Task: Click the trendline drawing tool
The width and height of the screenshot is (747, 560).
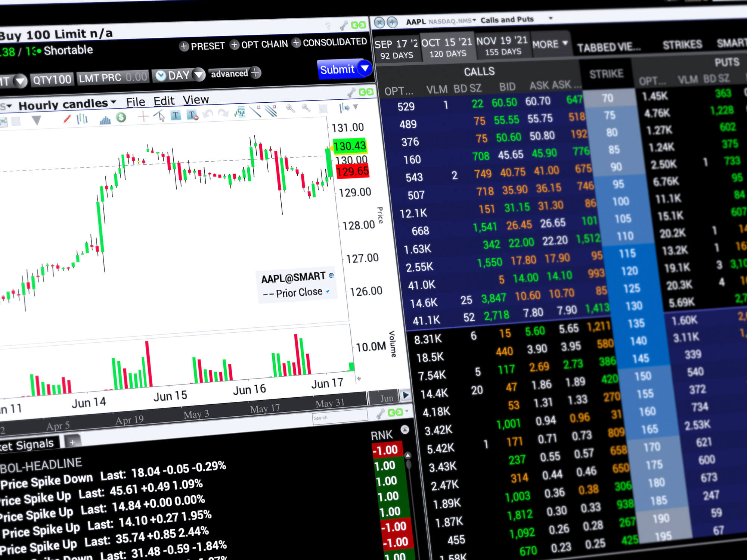Action: click(255, 111)
